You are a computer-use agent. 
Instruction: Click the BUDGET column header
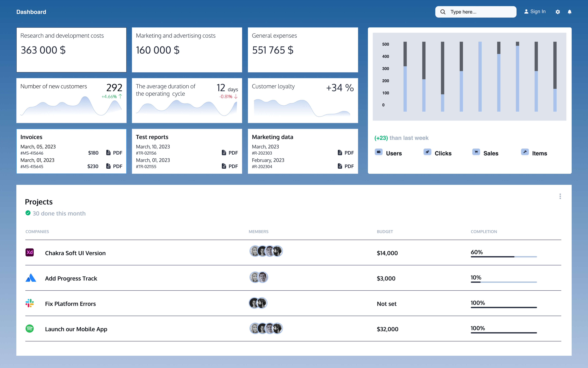[385, 231]
